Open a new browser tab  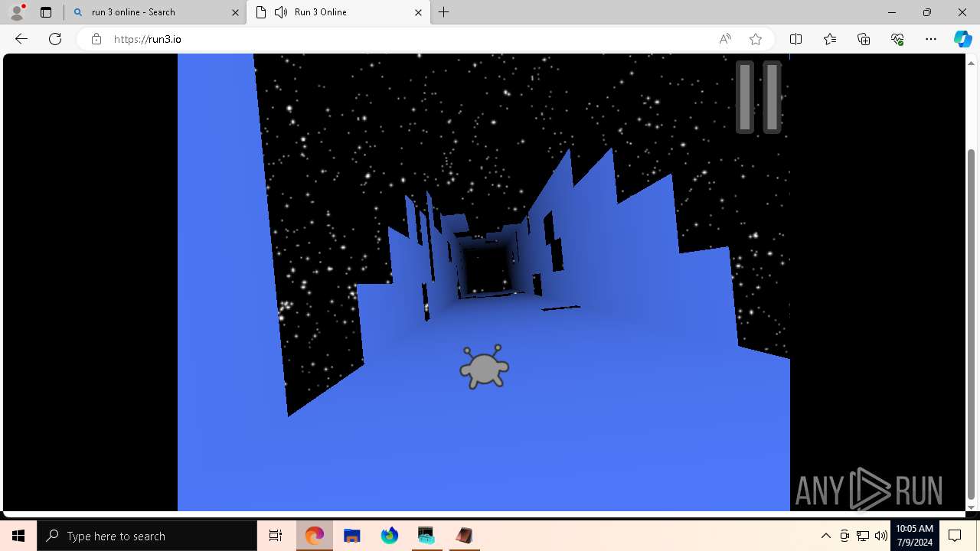[x=444, y=12]
